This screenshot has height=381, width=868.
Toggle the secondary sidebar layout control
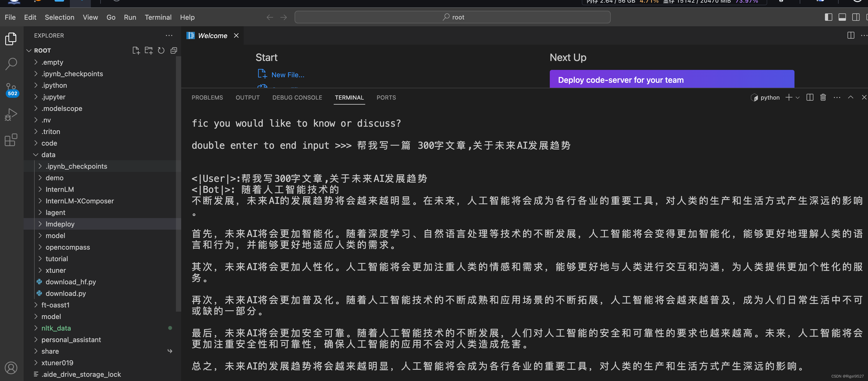click(x=856, y=17)
